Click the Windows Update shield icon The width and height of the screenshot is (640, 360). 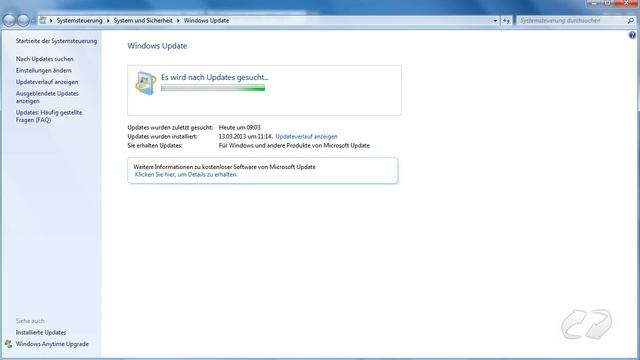pos(146,83)
